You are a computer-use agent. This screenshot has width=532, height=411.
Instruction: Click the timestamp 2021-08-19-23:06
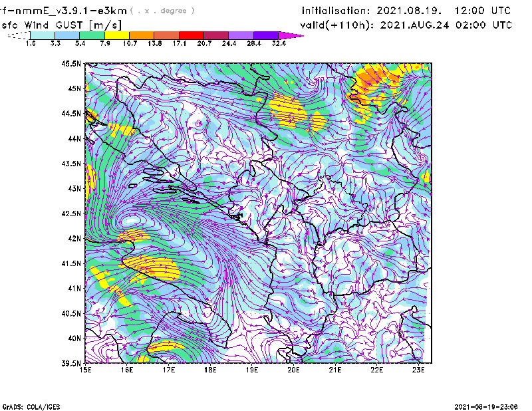coord(486,407)
